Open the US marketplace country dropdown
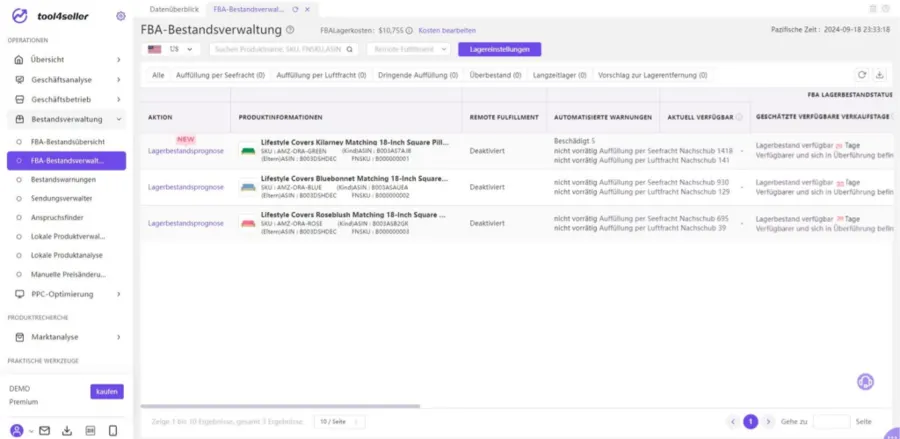The height and width of the screenshot is (439, 900). [170, 49]
